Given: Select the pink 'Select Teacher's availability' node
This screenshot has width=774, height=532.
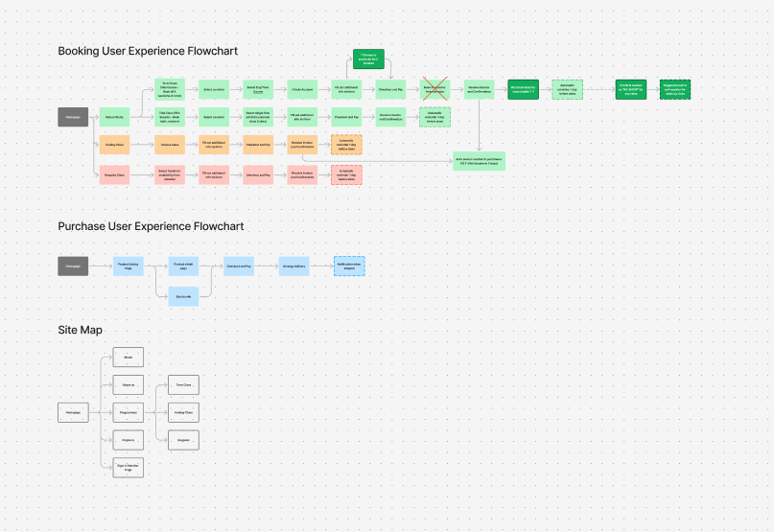Looking at the screenshot, I should pyautogui.click(x=170, y=174).
